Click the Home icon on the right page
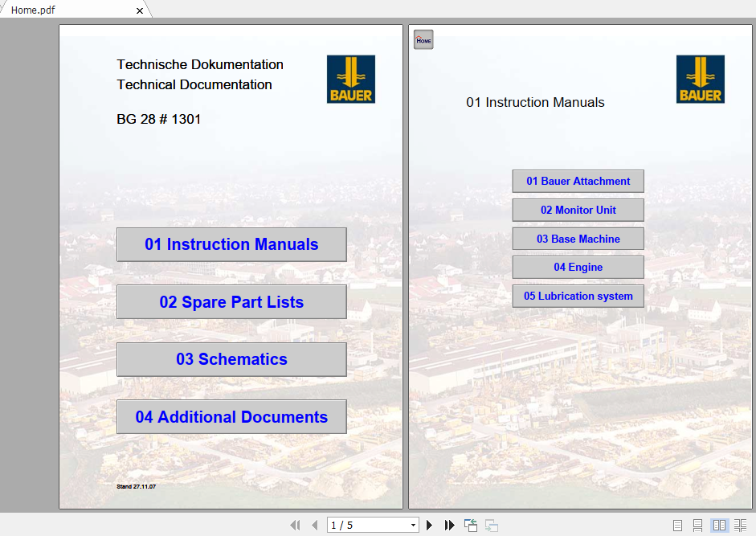Screen dimensions: 756x536 coord(423,39)
